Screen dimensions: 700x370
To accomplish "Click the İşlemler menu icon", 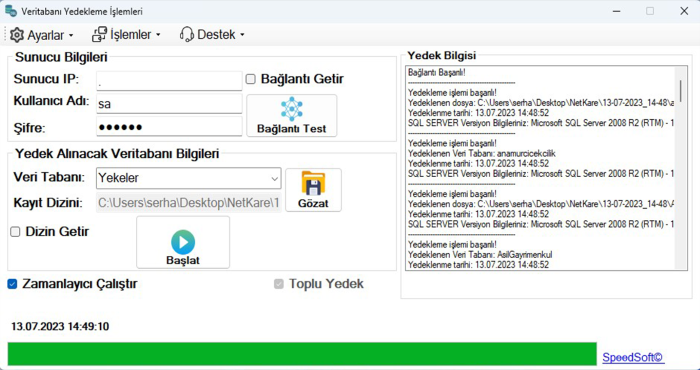I will (x=100, y=34).
